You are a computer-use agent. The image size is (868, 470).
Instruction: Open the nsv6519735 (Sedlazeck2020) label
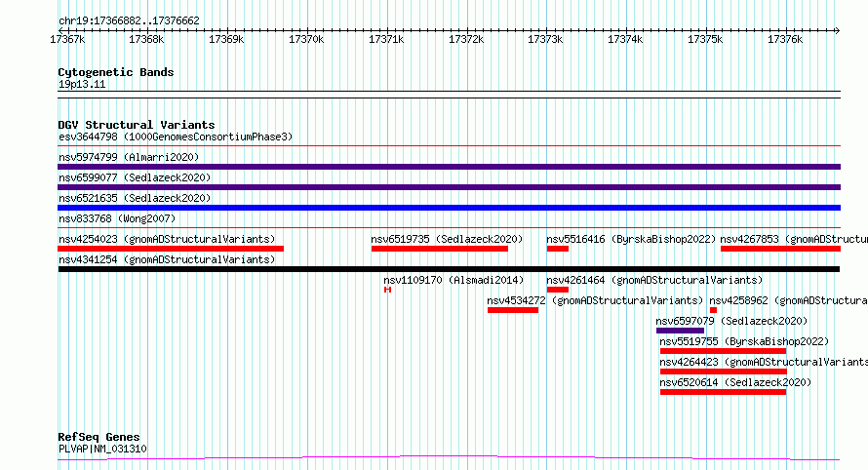(x=448, y=239)
